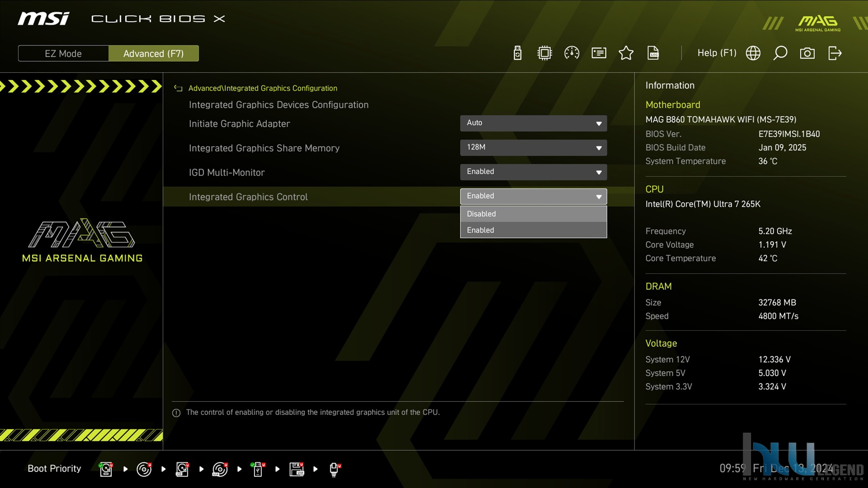Select the USB hard disk boot device

182,469
